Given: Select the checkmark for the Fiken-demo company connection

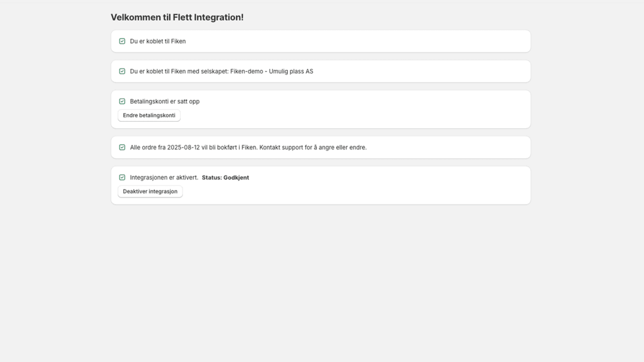Looking at the screenshot, I should click(122, 71).
